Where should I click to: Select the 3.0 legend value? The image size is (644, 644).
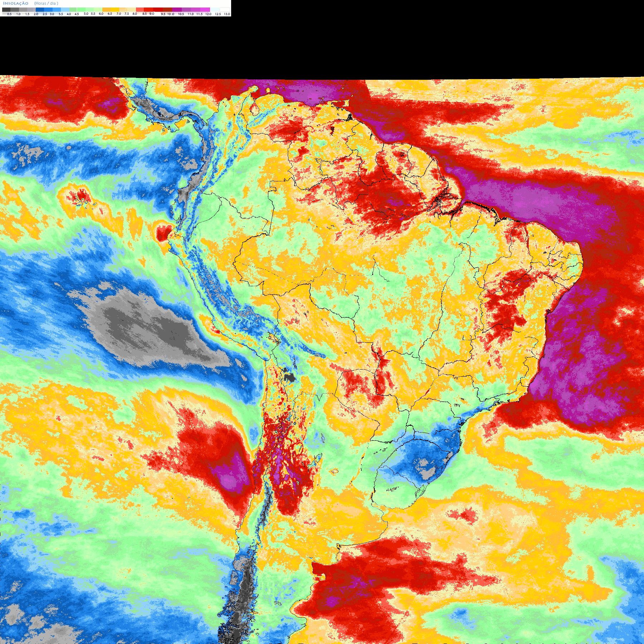(x=52, y=14)
